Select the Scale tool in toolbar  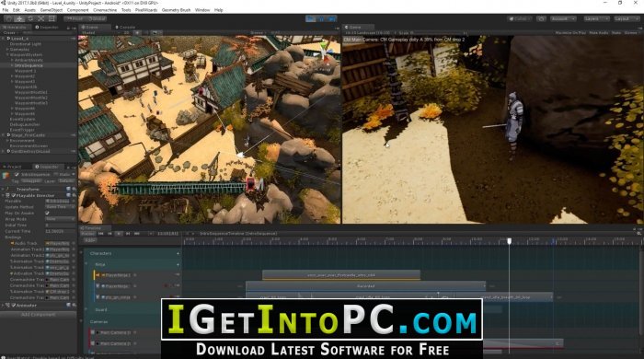pyautogui.click(x=41, y=19)
